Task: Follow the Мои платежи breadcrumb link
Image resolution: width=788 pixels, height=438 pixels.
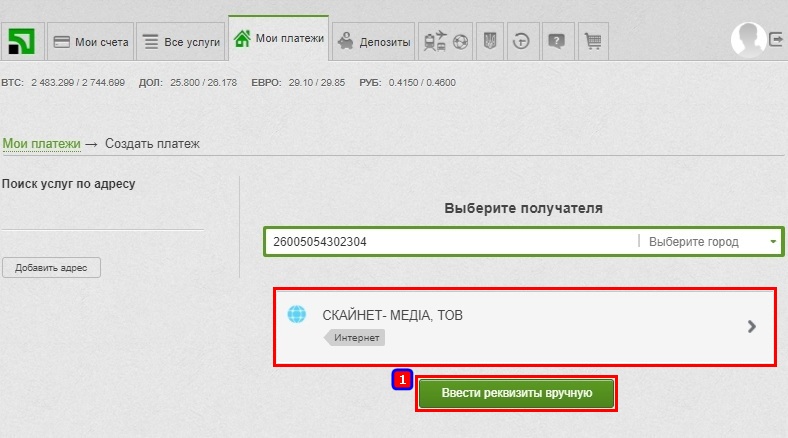Action: 42,144
